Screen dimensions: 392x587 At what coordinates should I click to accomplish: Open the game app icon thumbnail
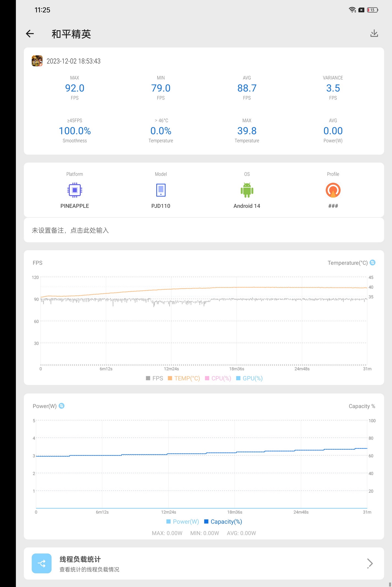click(37, 61)
